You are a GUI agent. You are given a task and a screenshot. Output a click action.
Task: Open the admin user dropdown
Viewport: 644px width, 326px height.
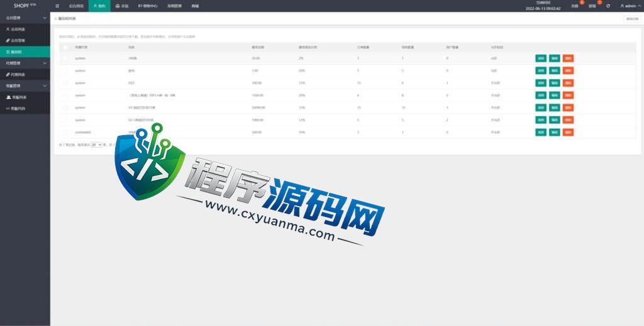(x=630, y=6)
